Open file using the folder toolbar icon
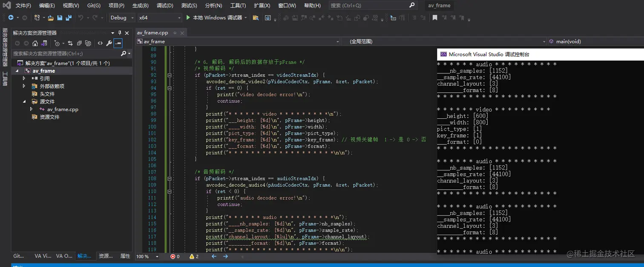Screen dimensions: 644x267 tap(51, 18)
